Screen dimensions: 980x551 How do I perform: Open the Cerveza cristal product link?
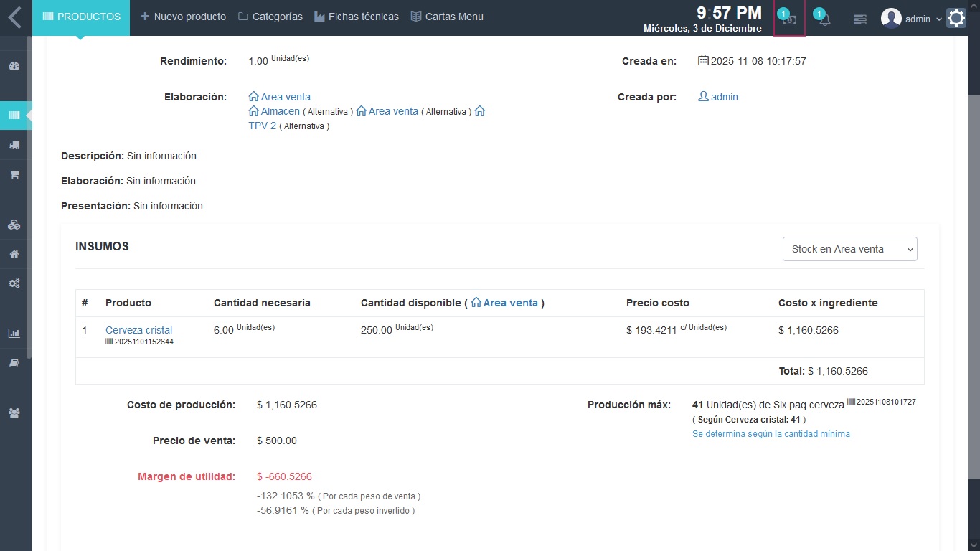click(138, 330)
